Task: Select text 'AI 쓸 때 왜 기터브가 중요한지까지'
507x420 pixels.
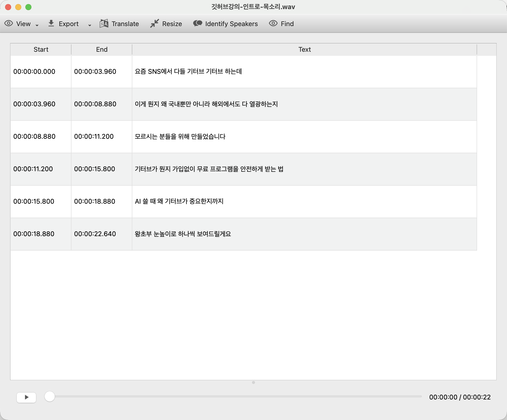Action: [x=179, y=201]
